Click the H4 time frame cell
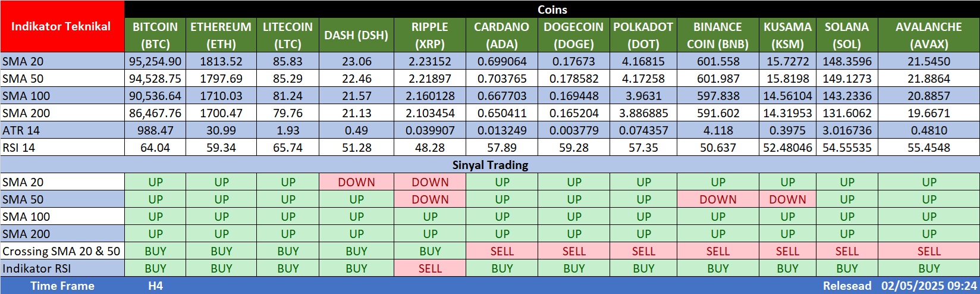980x294 pixels. pos(155,286)
